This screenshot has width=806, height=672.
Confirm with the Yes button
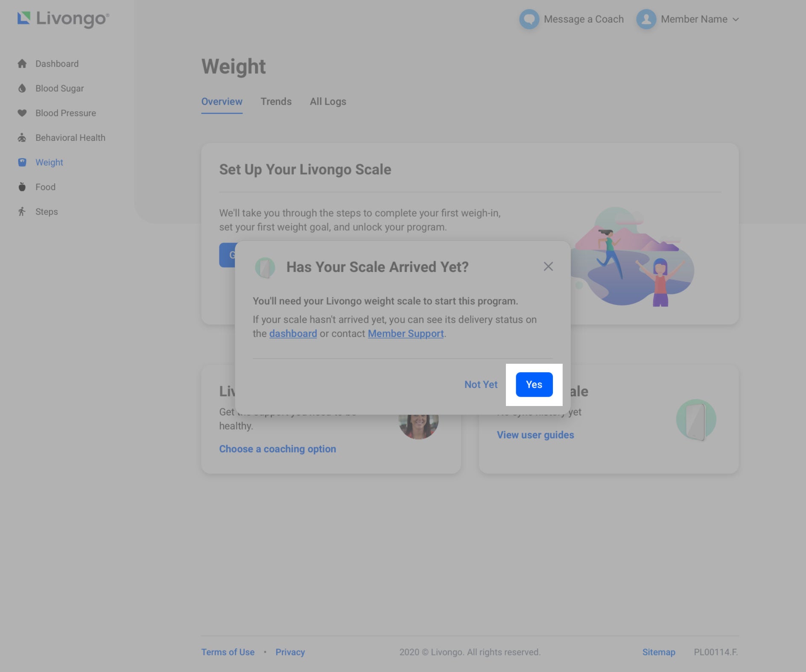pyautogui.click(x=534, y=385)
